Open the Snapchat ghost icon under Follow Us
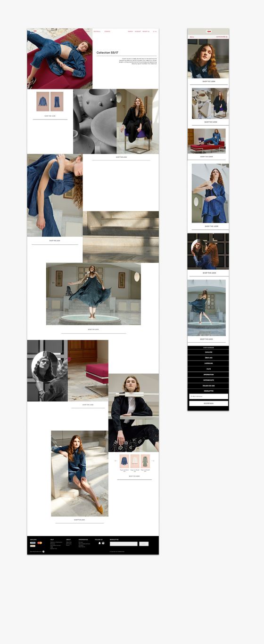The image size is (264, 644). [x=99, y=543]
